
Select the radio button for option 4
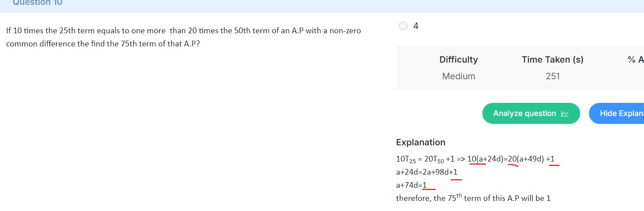403,26
